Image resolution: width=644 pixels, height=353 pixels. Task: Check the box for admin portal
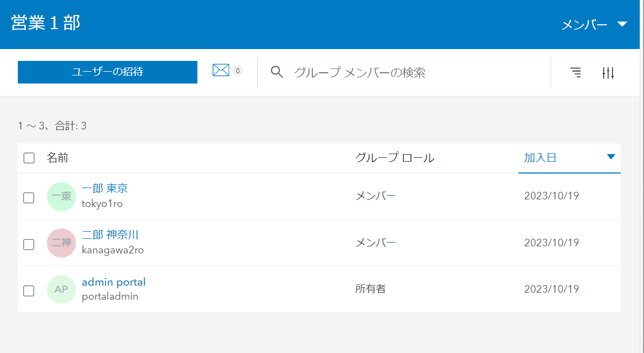click(x=29, y=291)
